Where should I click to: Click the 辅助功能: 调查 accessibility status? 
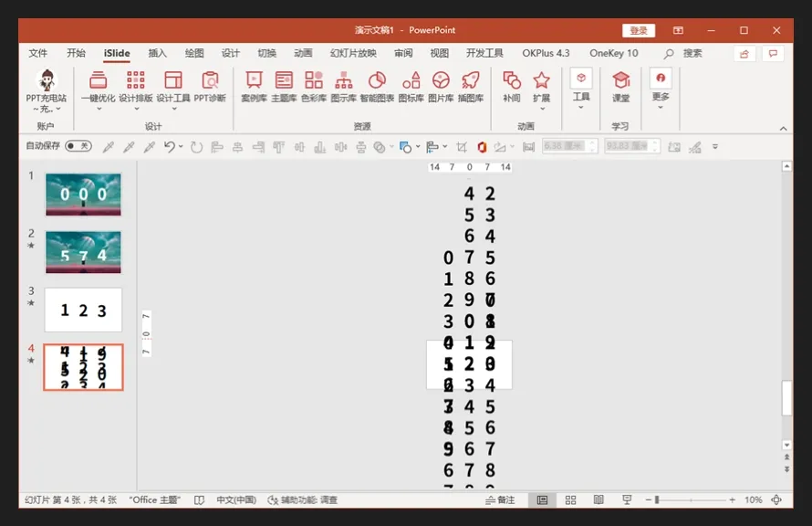pyautogui.click(x=302, y=500)
